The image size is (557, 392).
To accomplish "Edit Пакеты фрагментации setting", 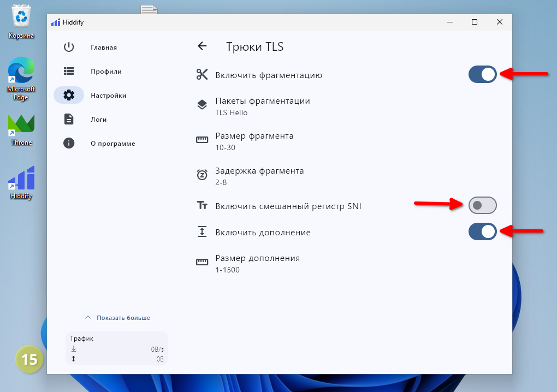I will tap(346, 106).
